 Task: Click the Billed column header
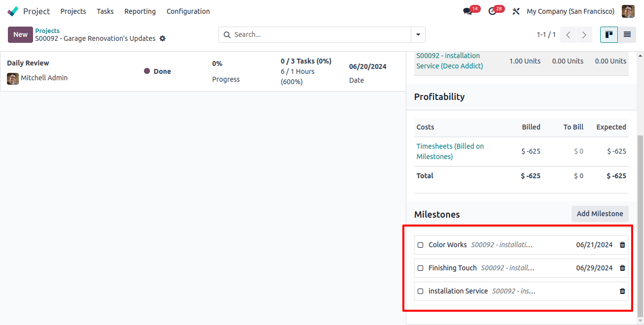[531, 127]
